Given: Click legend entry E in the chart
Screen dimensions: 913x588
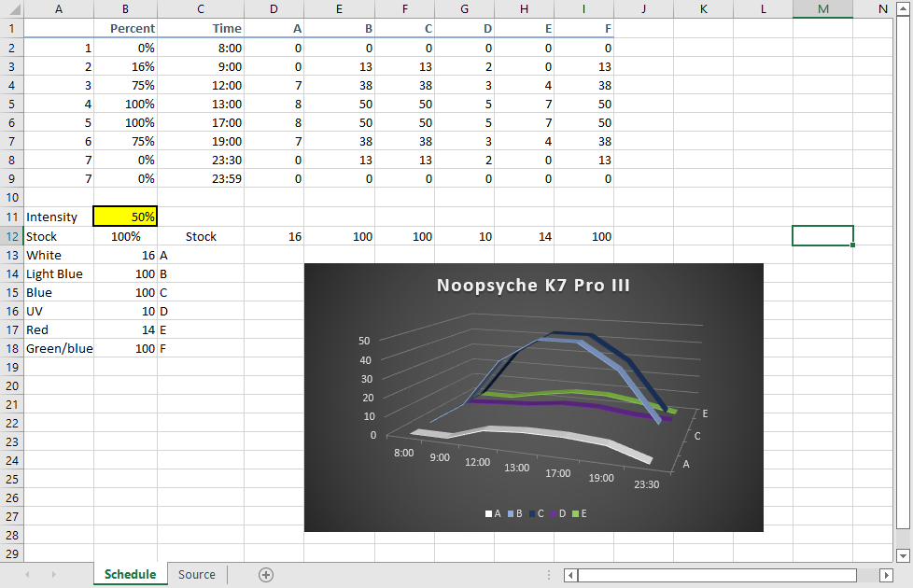Looking at the screenshot, I should [580, 513].
